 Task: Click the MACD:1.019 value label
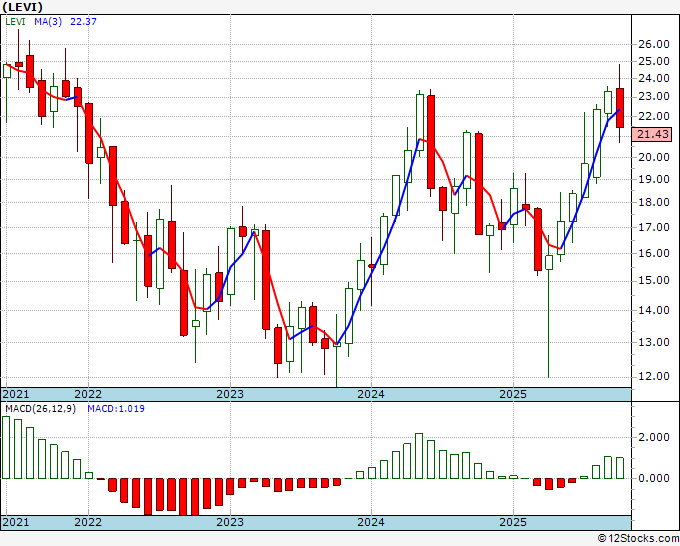(116, 409)
